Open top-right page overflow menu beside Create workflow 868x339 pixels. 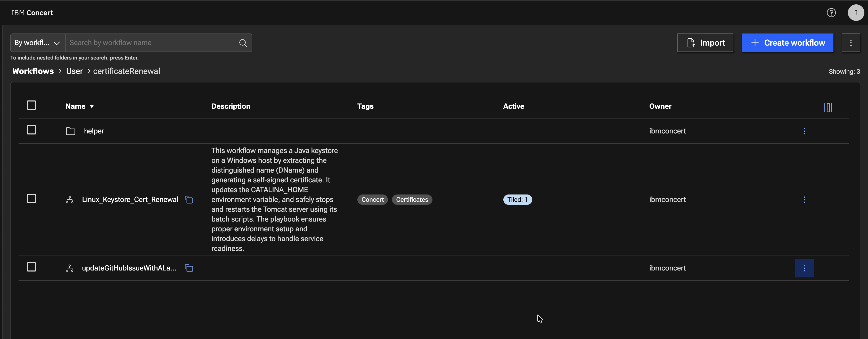850,43
